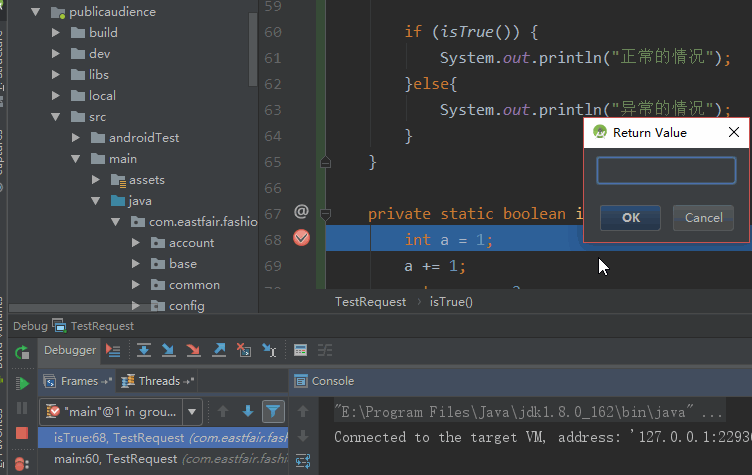Expand the dev folder
The image size is (752, 475).
[56, 54]
